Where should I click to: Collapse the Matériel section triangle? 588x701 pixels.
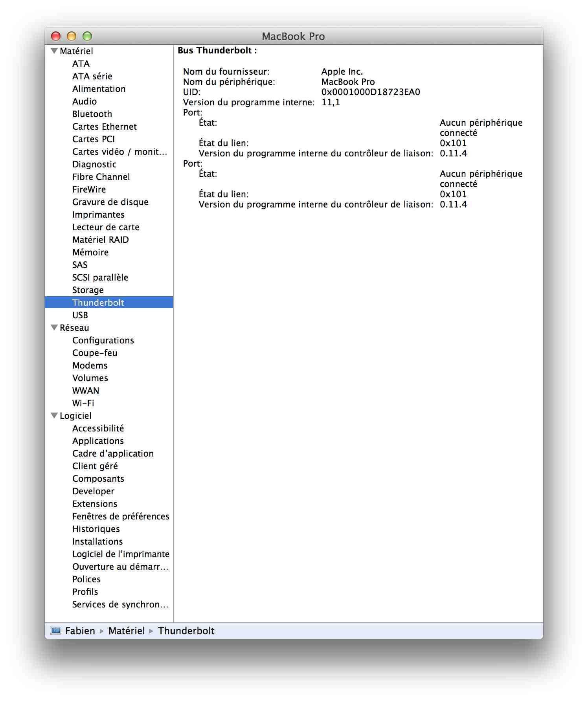pyautogui.click(x=54, y=51)
